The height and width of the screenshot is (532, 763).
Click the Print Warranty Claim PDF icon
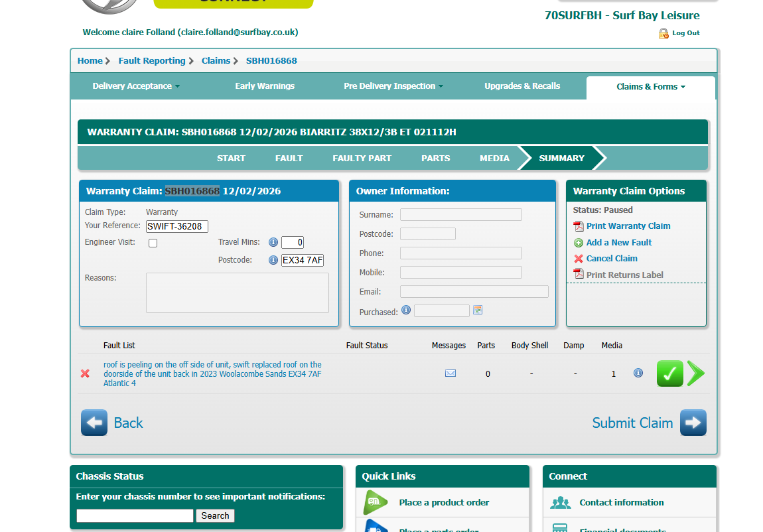tap(579, 226)
